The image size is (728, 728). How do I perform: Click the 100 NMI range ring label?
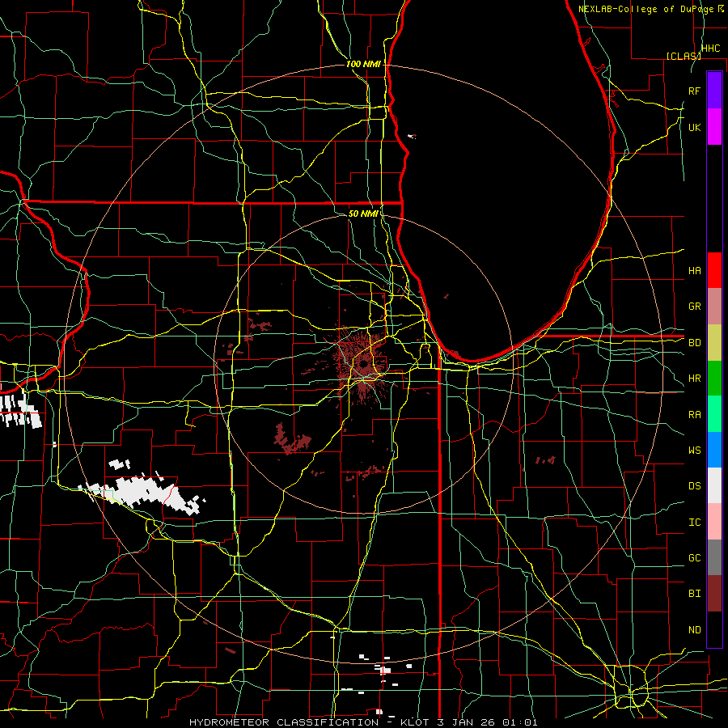(363, 64)
